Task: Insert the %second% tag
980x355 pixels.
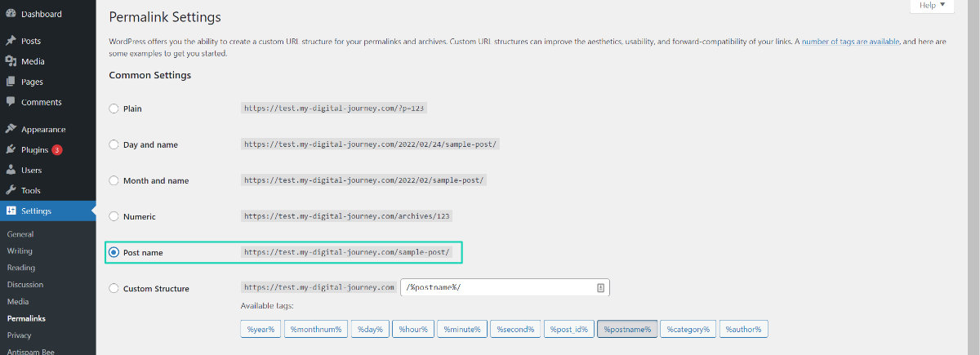Action: coord(516,329)
